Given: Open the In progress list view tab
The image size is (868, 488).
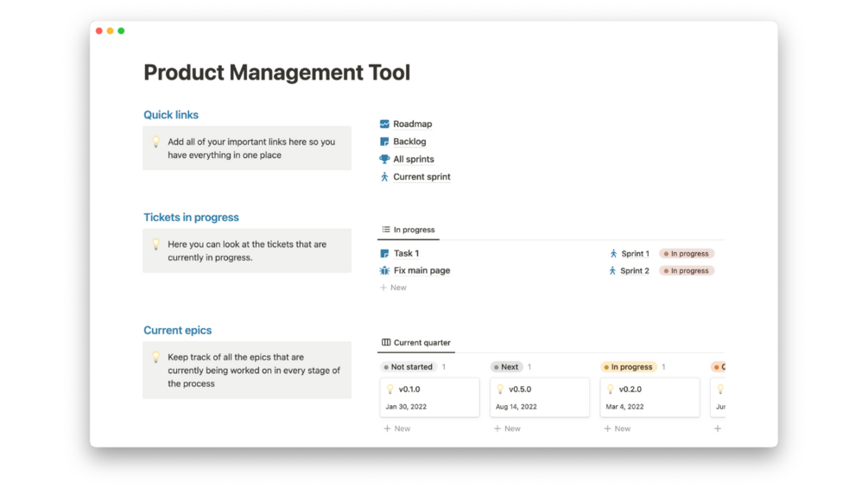Looking at the screenshot, I should [409, 230].
